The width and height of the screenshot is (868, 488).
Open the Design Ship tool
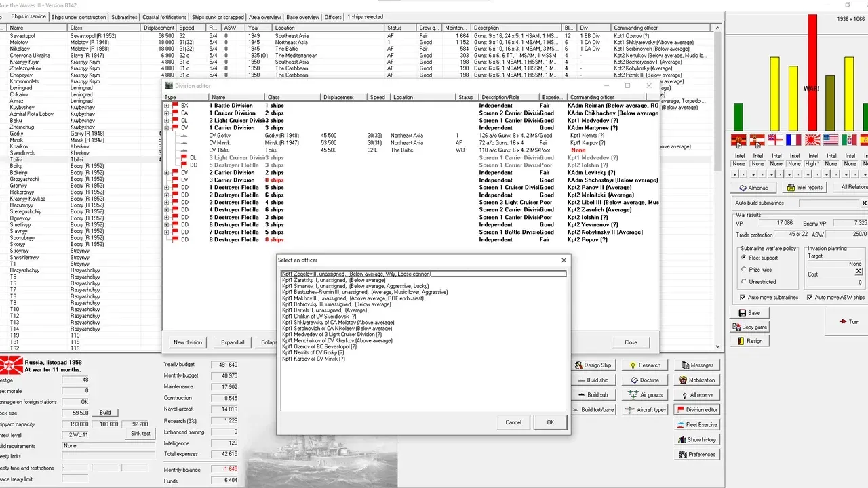[593, 365]
